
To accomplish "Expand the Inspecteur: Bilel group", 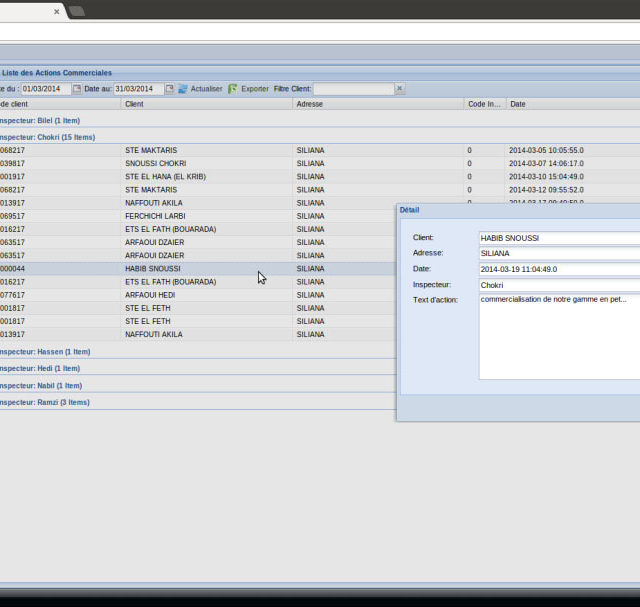I will coord(40,120).
